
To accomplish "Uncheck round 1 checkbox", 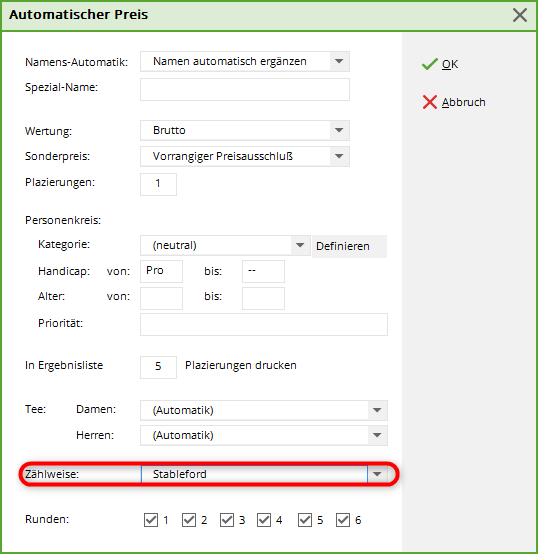I will coord(151,520).
